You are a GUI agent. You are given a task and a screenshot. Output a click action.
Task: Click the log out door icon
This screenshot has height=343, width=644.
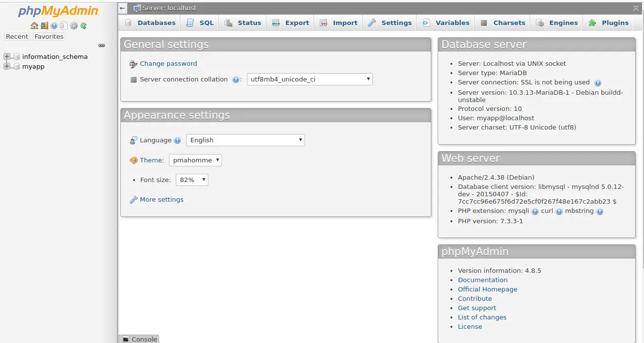tap(44, 26)
